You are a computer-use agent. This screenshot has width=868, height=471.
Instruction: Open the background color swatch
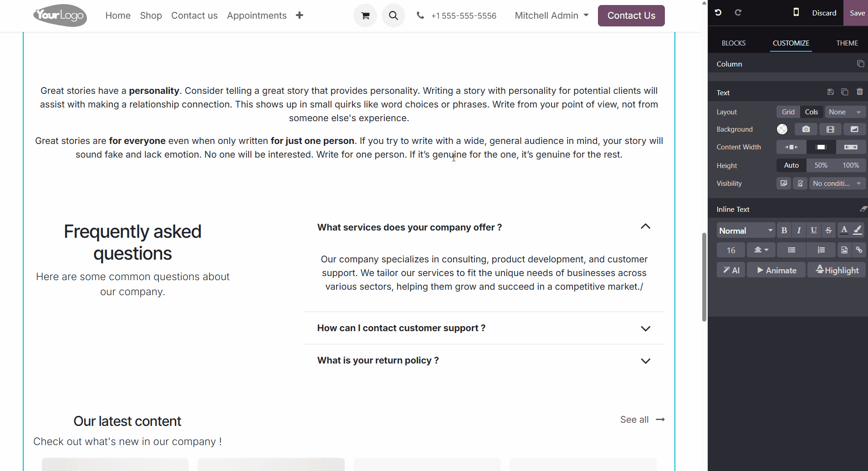coord(782,129)
